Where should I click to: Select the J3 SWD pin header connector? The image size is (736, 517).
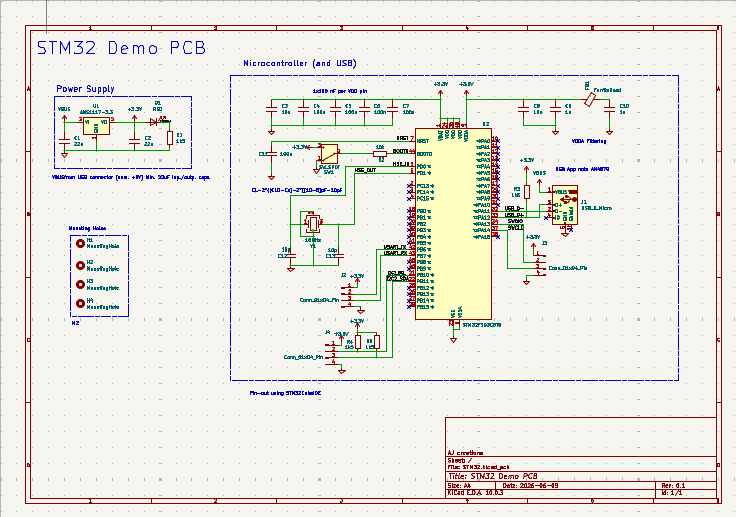(539, 264)
